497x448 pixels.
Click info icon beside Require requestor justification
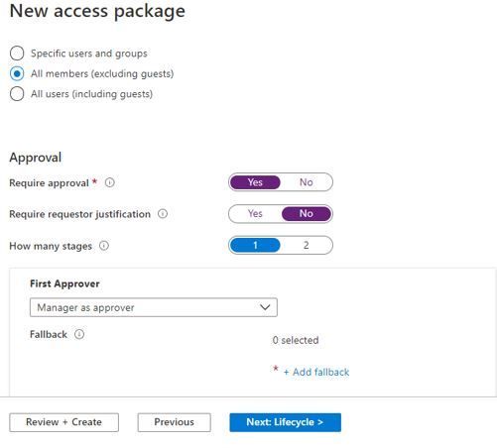[x=163, y=214]
